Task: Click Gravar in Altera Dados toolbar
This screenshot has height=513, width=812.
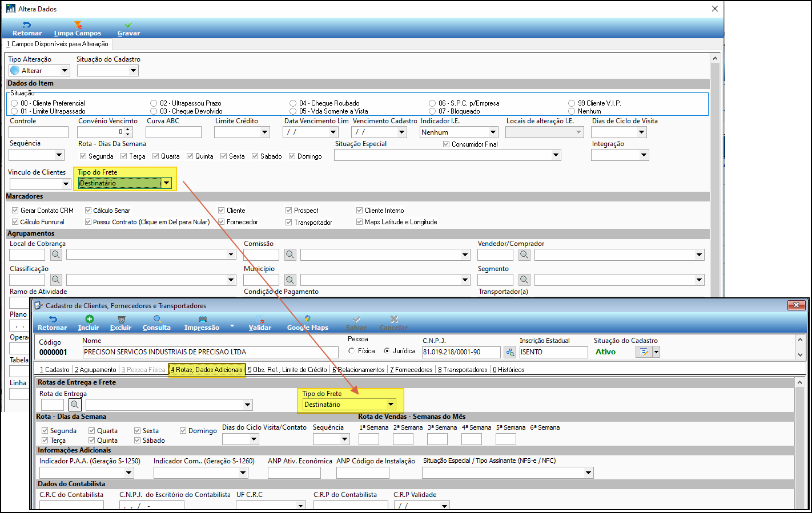Action: pyautogui.click(x=128, y=29)
